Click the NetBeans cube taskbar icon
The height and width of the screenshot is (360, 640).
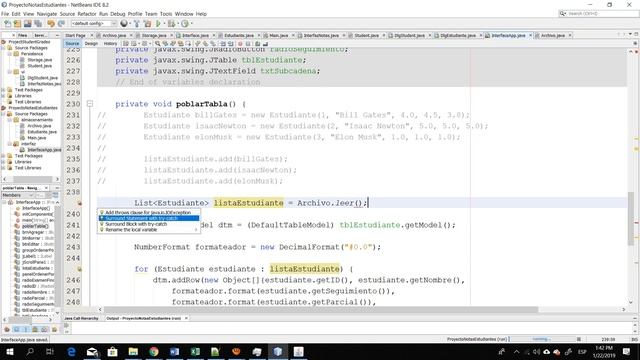pos(278,351)
